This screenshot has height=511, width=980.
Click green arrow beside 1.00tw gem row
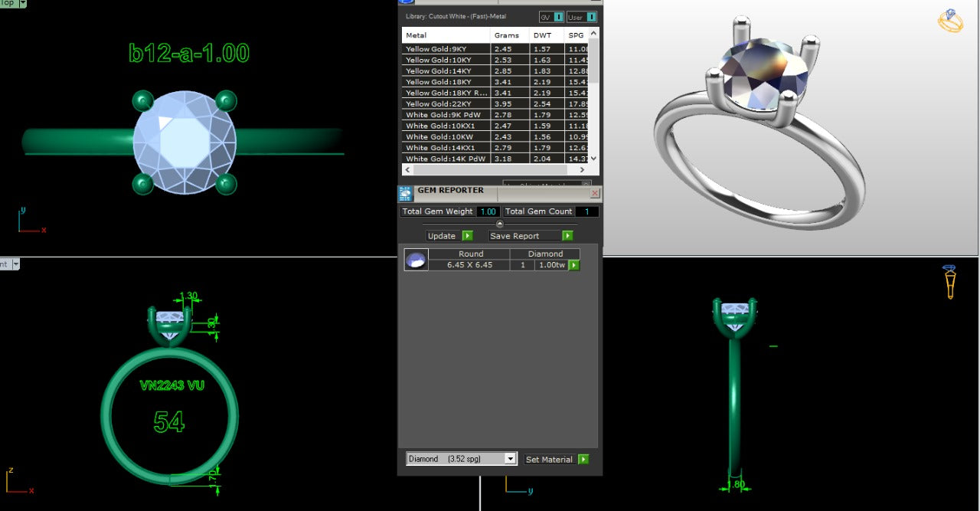pos(574,265)
